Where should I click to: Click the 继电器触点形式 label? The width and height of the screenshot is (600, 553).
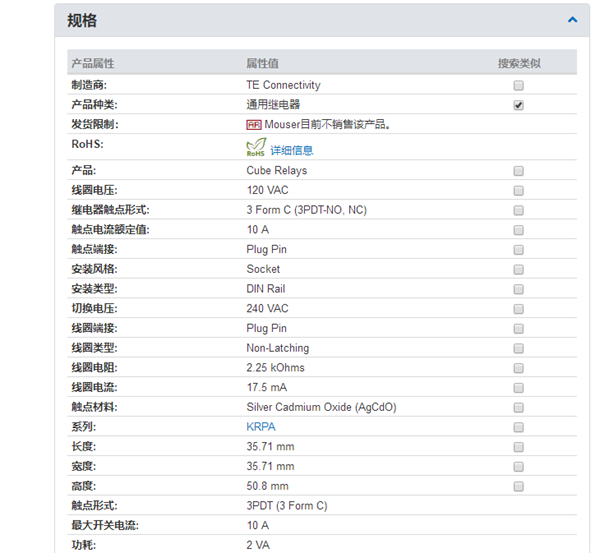pos(110,210)
